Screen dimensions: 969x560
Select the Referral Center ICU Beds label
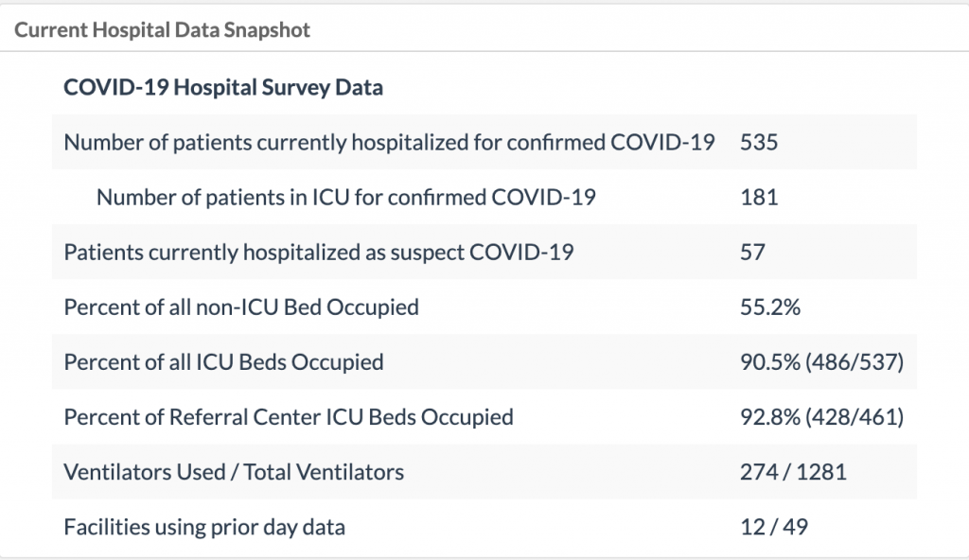coord(289,417)
